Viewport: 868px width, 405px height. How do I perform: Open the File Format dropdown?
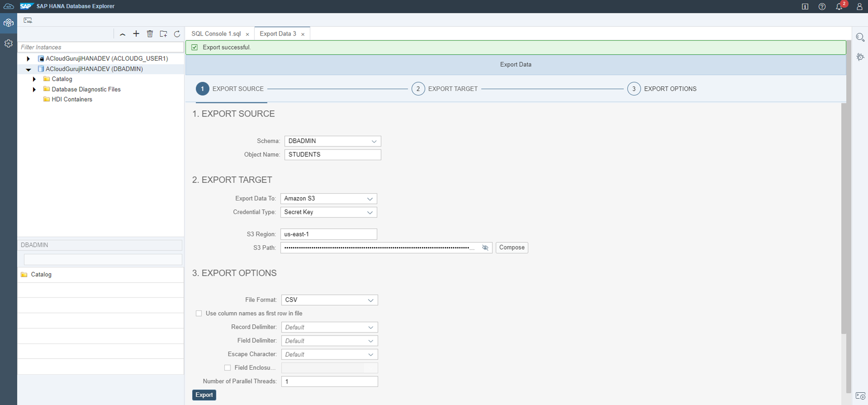click(329, 300)
